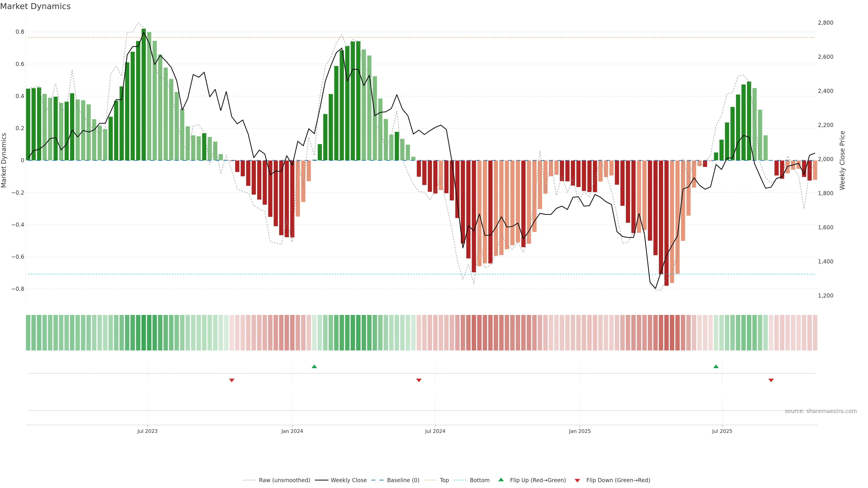
Task: Click the red triangle in Flip Down legend
Action: pyautogui.click(x=577, y=481)
